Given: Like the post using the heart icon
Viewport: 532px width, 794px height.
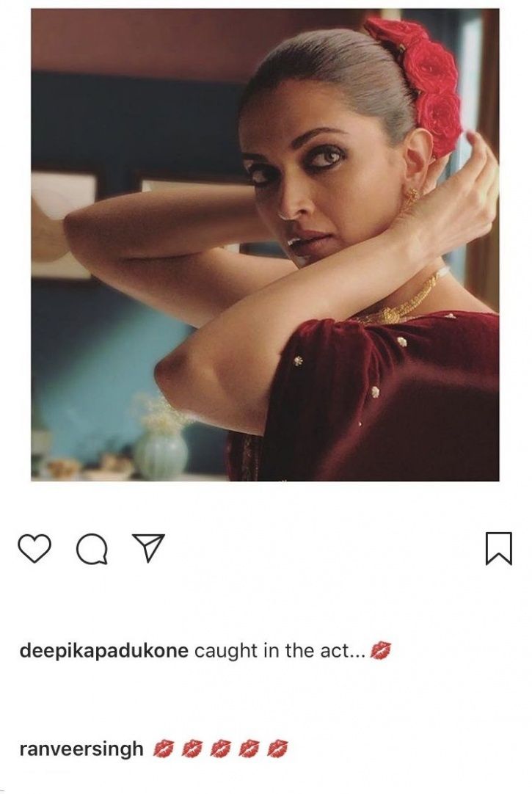Looking at the screenshot, I should tap(34, 547).
